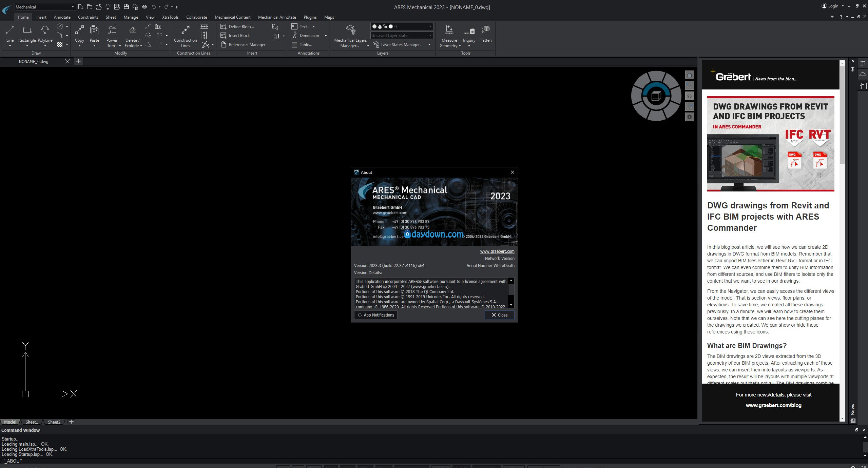Switch to the Insert ribbon tab
Screen dimensions: 868x468
pyautogui.click(x=41, y=17)
